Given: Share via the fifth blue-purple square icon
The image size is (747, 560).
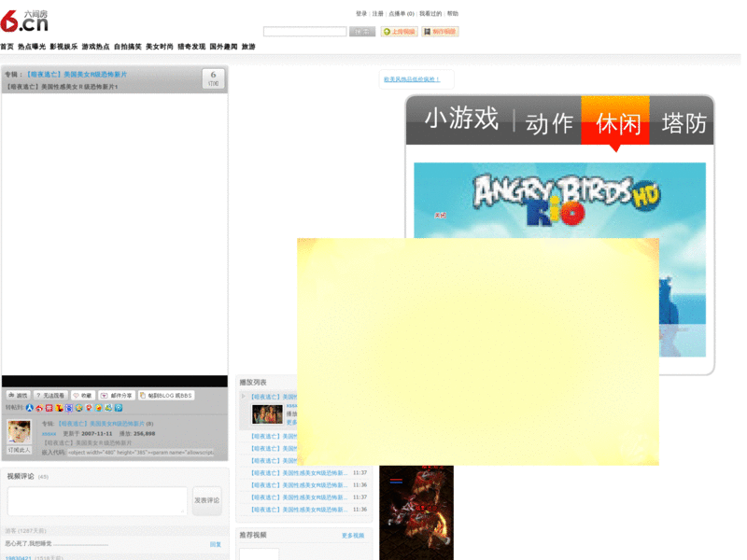Looking at the screenshot, I should (x=69, y=408).
